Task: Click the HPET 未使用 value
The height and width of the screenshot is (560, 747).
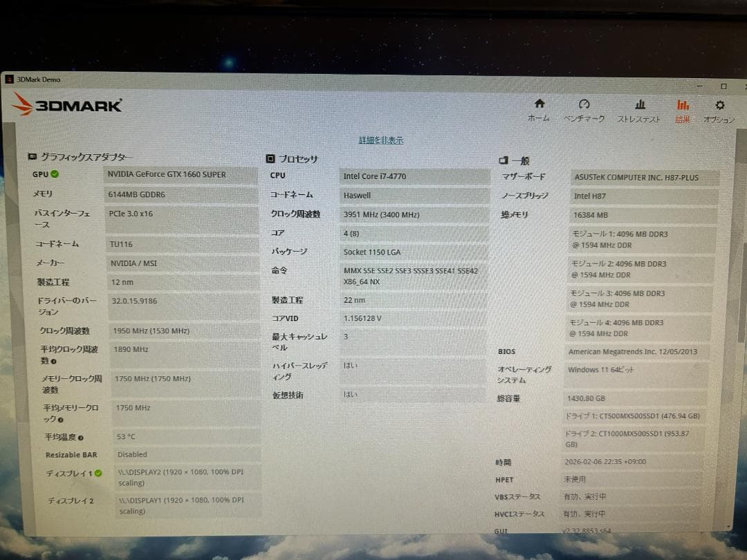Action: 631,480
